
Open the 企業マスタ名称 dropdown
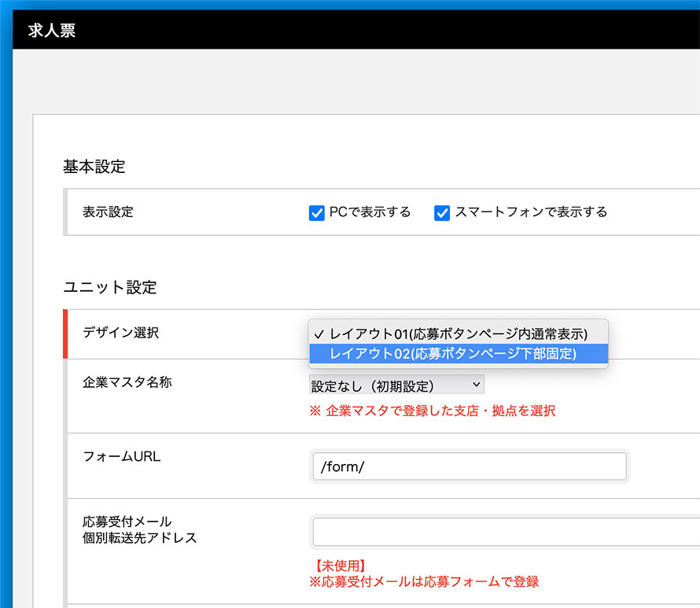coord(396,385)
